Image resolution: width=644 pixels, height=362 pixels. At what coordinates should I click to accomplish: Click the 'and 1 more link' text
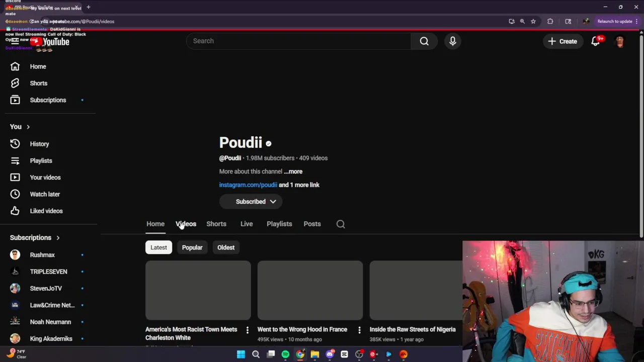tap(299, 185)
